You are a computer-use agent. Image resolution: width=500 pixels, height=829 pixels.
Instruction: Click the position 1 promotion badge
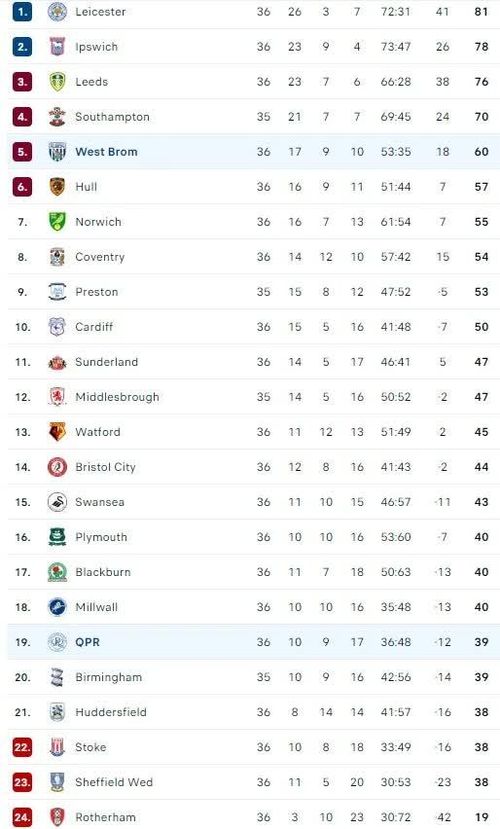click(x=22, y=12)
